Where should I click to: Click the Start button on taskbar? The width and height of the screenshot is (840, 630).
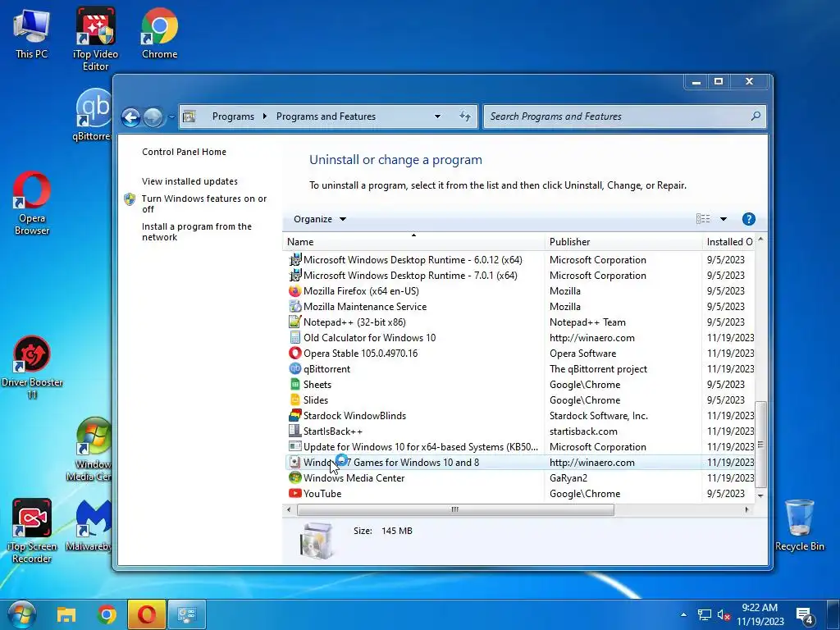(x=22, y=614)
